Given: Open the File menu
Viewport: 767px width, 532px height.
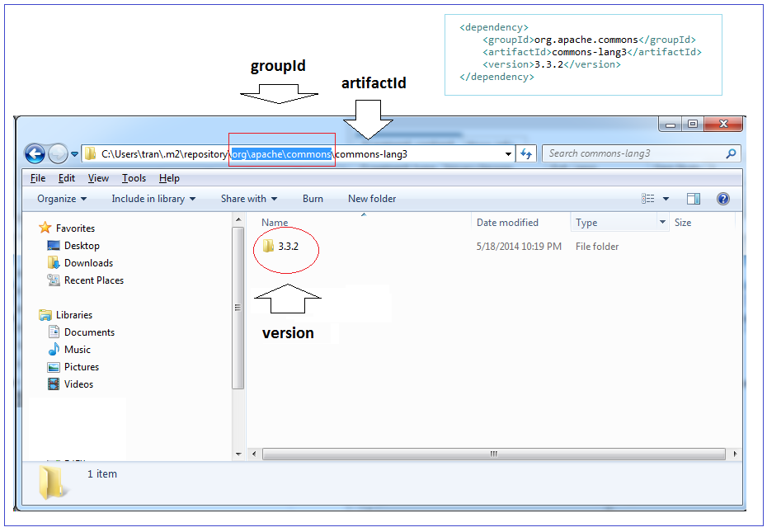Looking at the screenshot, I should 38,178.
